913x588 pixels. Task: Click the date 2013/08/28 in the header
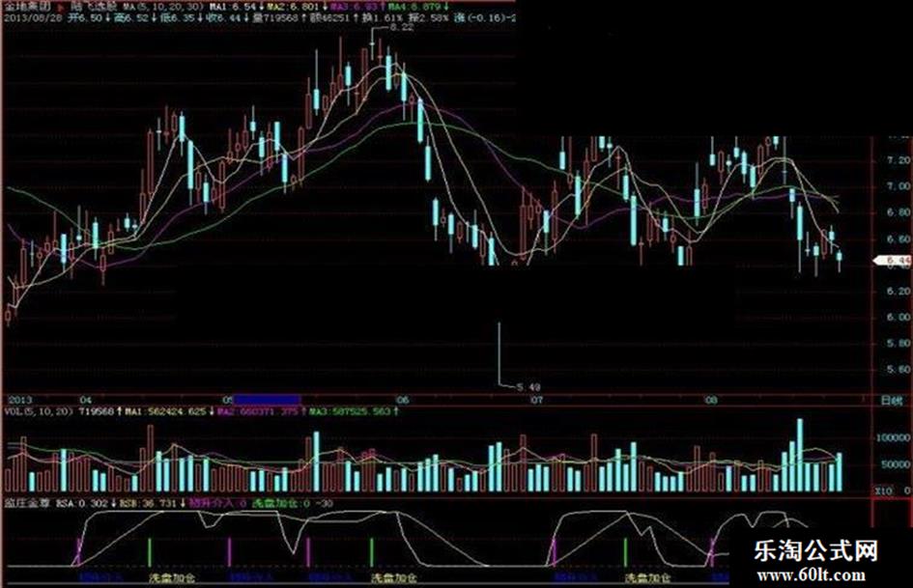[x=33, y=18]
